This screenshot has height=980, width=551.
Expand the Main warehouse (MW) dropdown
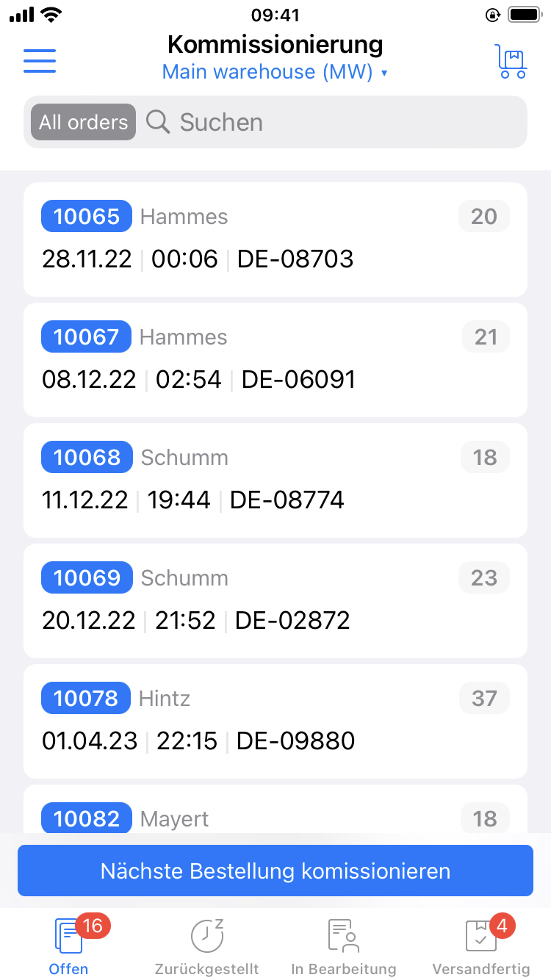tap(275, 72)
